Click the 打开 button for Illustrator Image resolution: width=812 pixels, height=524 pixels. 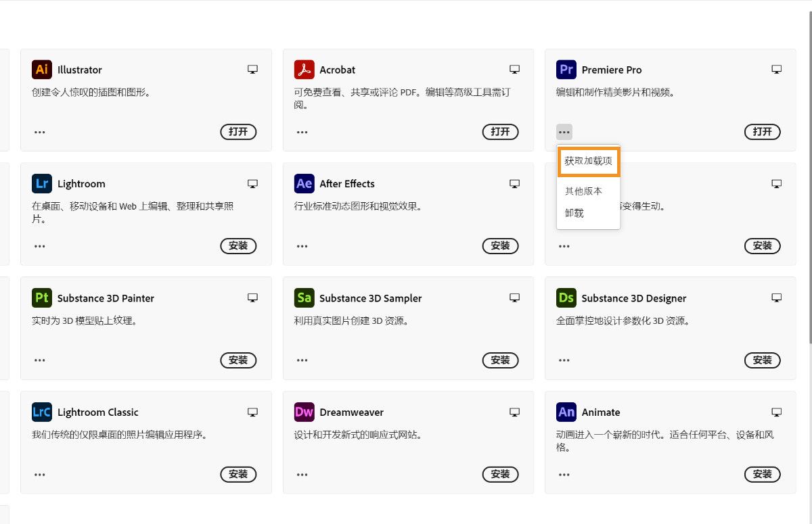(x=238, y=132)
